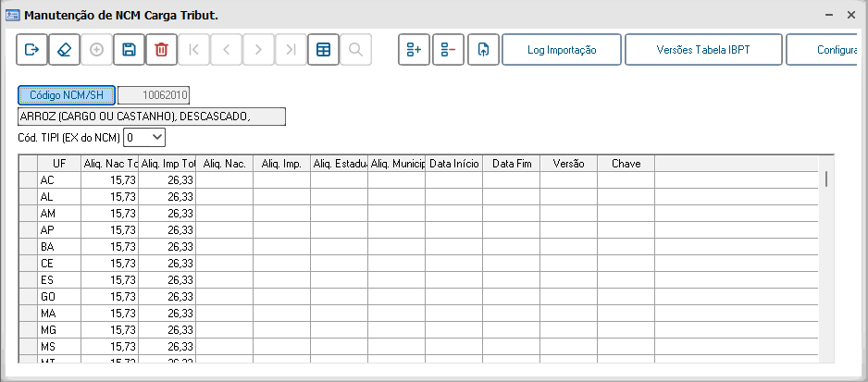Open Log Importação
The width and height of the screenshot is (868, 382).
[x=561, y=50]
